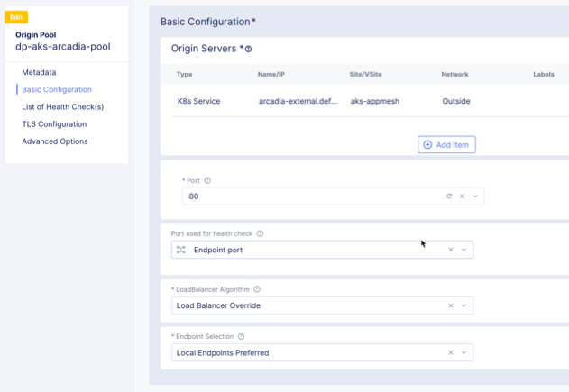Viewport: 569px width, 392px height.
Task: Click the Add Item button
Action: (x=446, y=144)
